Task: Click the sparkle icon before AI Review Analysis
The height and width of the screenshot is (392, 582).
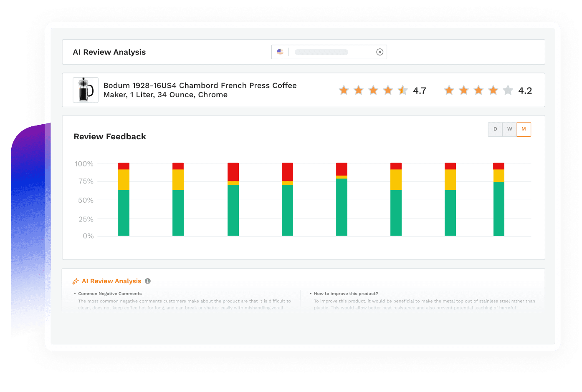Action: coord(76,281)
